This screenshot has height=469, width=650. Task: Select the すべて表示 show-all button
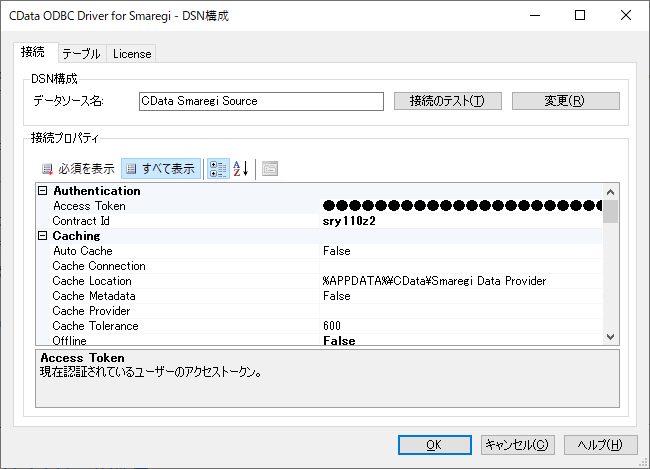point(161,169)
